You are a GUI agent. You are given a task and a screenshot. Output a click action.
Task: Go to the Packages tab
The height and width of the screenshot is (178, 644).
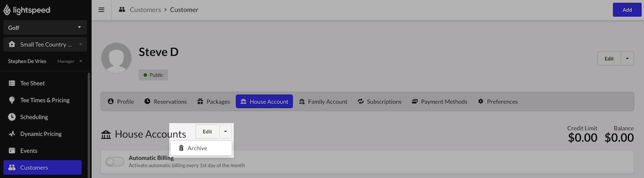(x=213, y=101)
